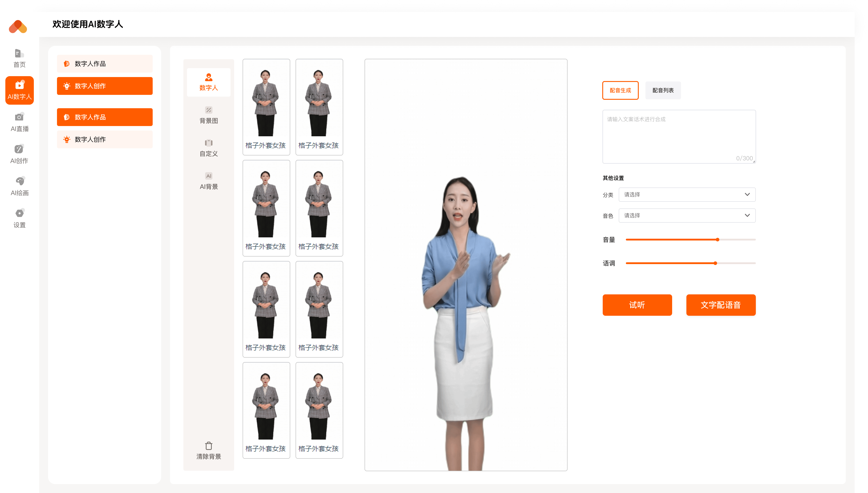Select the 数字人 avatar tab icon
868x493 pixels.
click(209, 77)
